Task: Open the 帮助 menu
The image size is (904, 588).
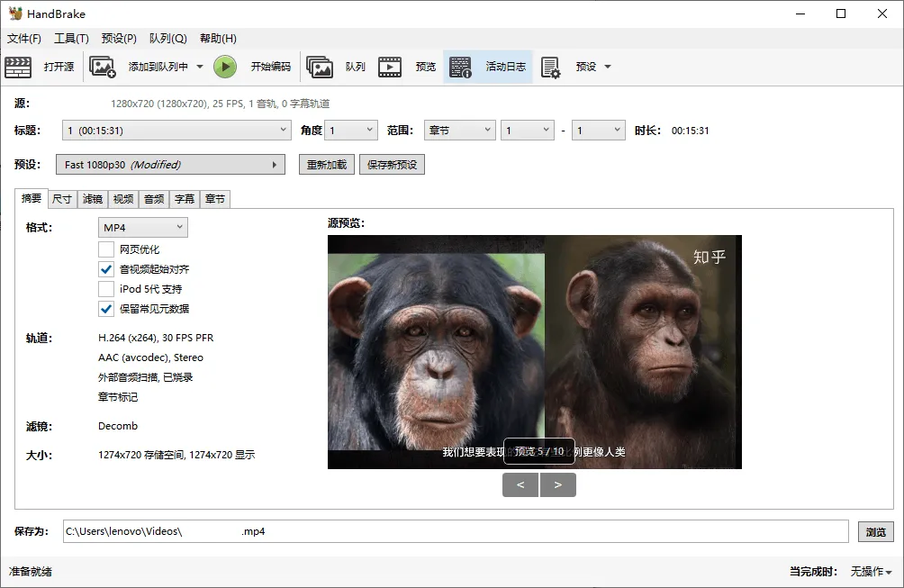Action: point(218,38)
